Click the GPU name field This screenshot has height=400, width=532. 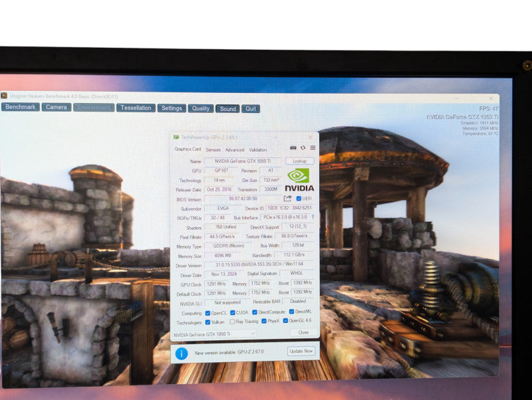pos(243,161)
